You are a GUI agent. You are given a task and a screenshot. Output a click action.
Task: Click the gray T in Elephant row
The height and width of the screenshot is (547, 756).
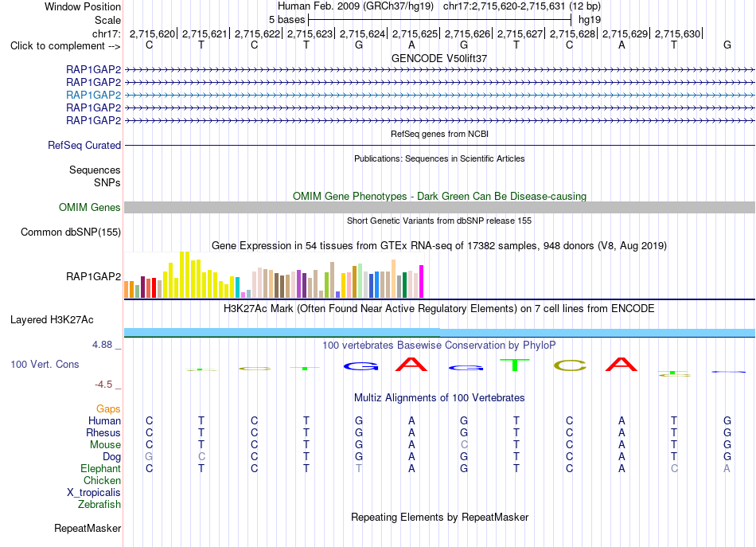click(359, 468)
